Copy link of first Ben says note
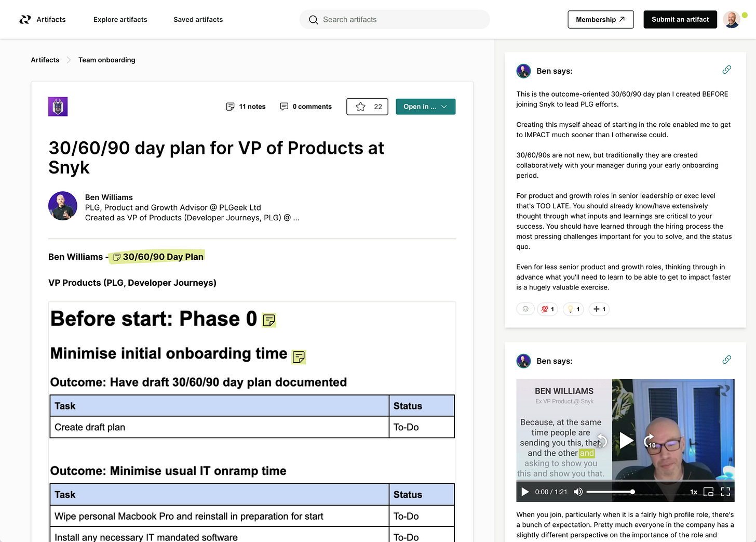This screenshot has height=542, width=756. [x=726, y=70]
